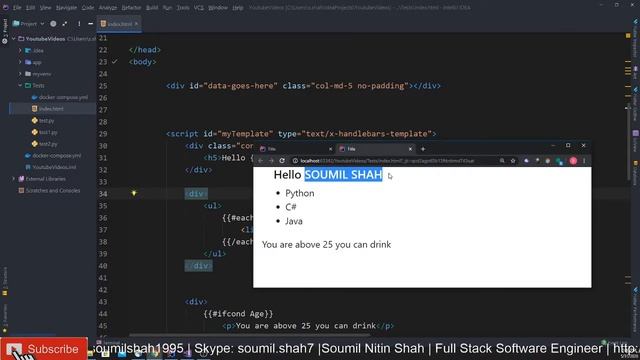Open the vertical Project tool window tab
Image resolution: width=640 pixels, height=360 pixels.
click(5, 32)
